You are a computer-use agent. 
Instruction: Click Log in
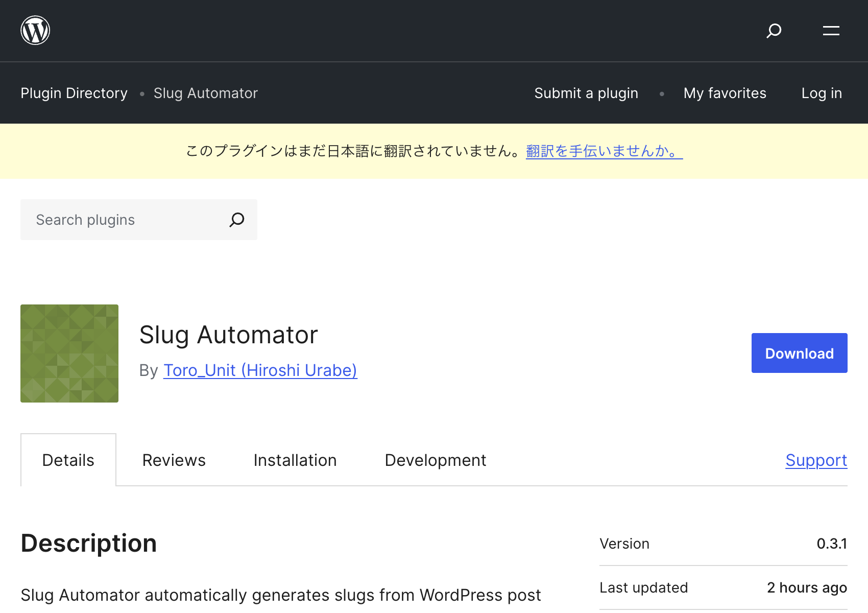(x=822, y=93)
